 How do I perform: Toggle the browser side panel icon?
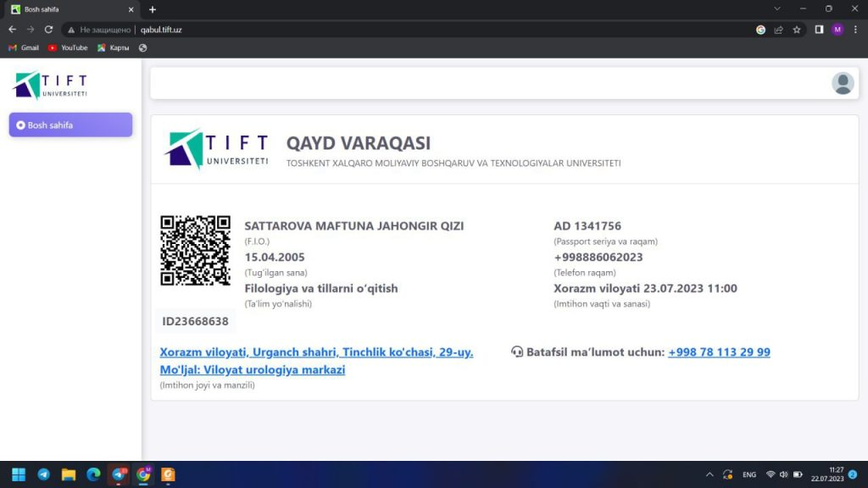819,29
